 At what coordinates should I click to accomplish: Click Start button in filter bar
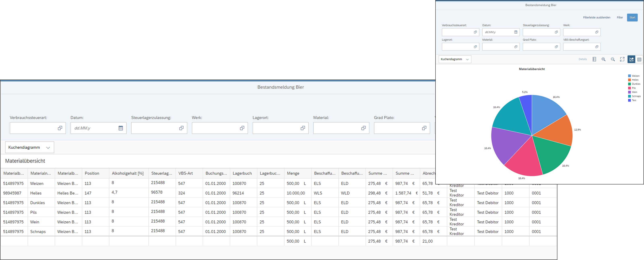[x=632, y=17]
